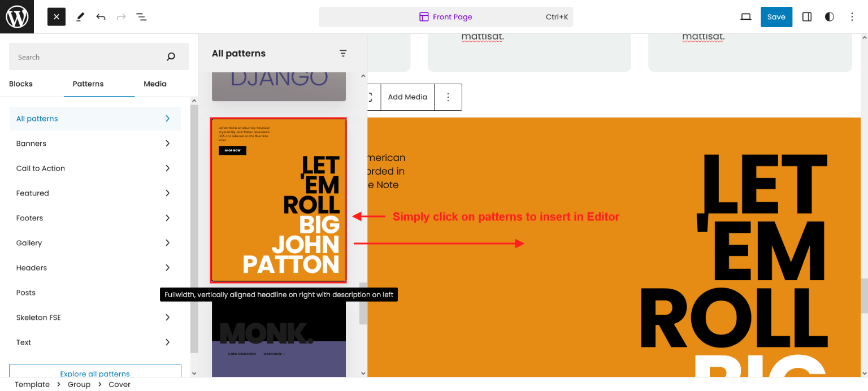Expand the Skeleton FSE category chevron

coord(167,318)
